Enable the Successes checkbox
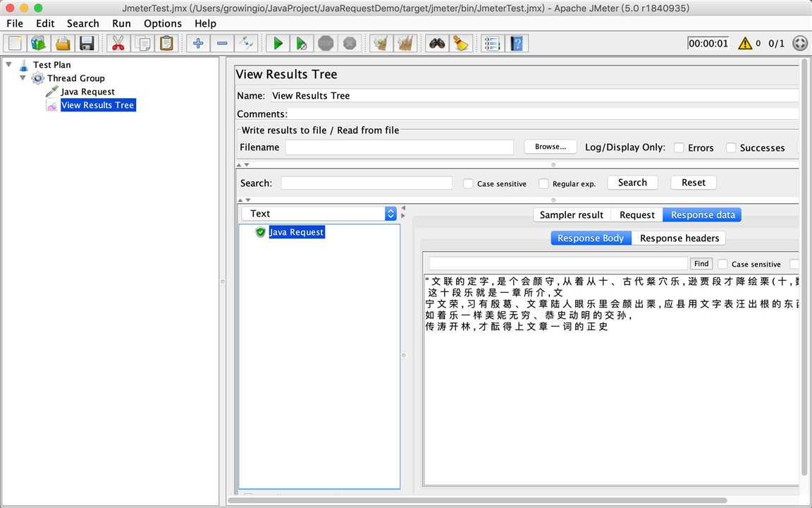Screen dimensions: 812x508 click(x=731, y=147)
